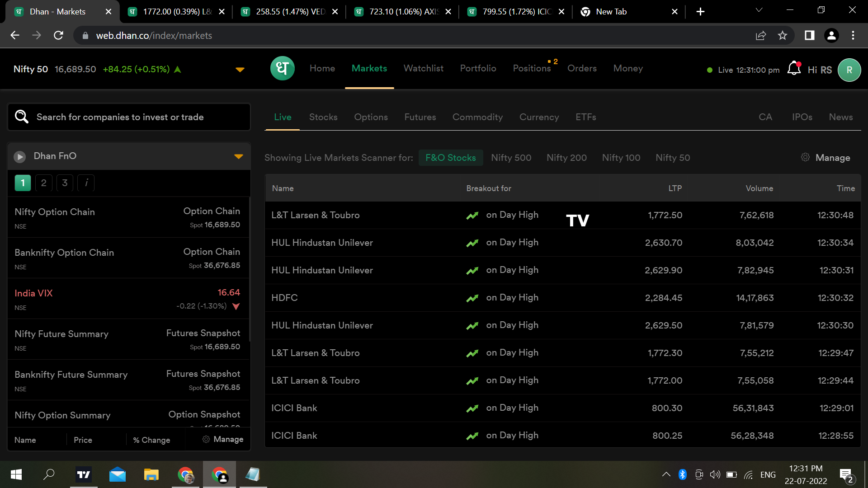Click the play icon beside Dhan FnO

point(19,156)
